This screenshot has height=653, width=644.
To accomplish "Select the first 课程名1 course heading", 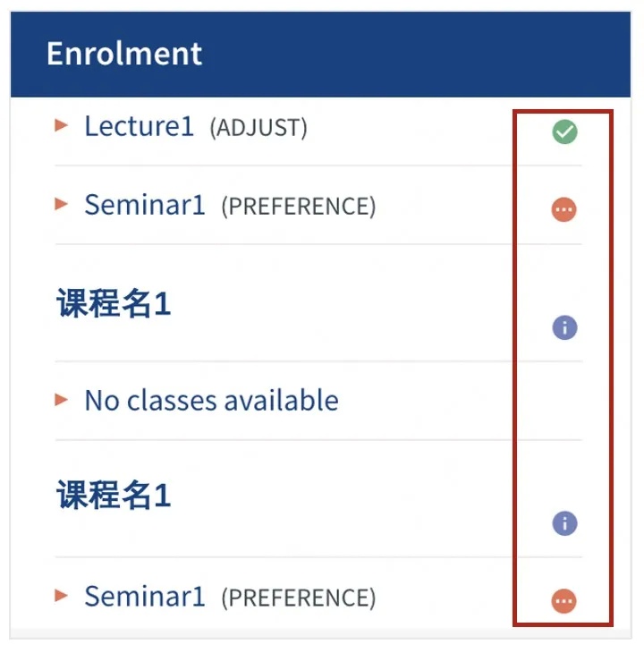I will tap(114, 303).
